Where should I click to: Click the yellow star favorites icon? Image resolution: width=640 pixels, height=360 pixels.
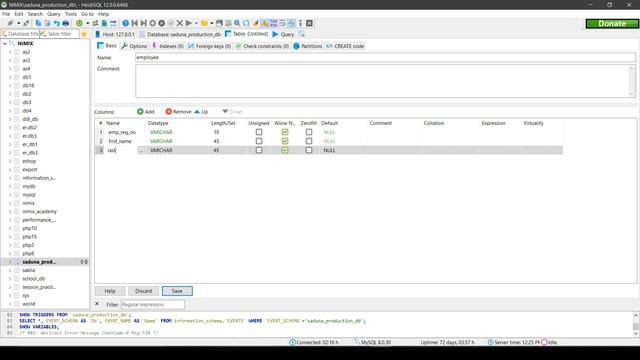tap(84, 34)
